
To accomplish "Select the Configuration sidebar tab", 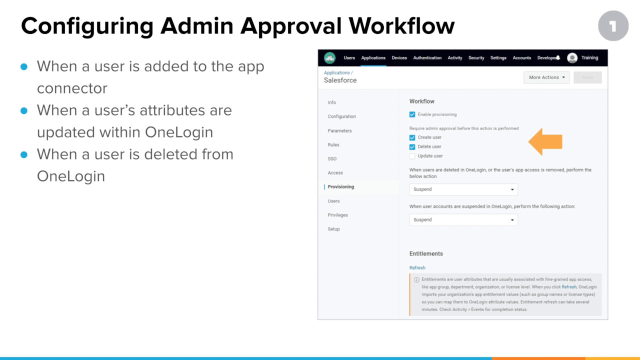I will coord(342,116).
